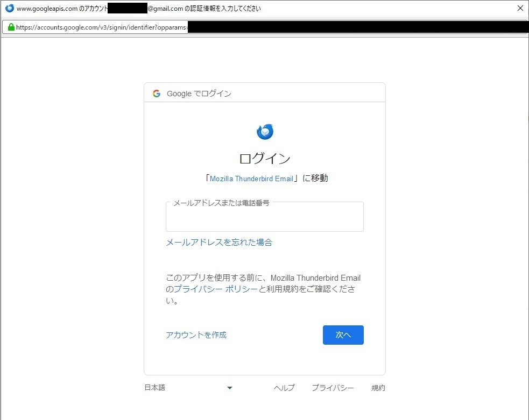Image resolution: width=529 pixels, height=420 pixels.
Task: Click the Thunderbird icon in the title bar
Action: tap(9, 9)
